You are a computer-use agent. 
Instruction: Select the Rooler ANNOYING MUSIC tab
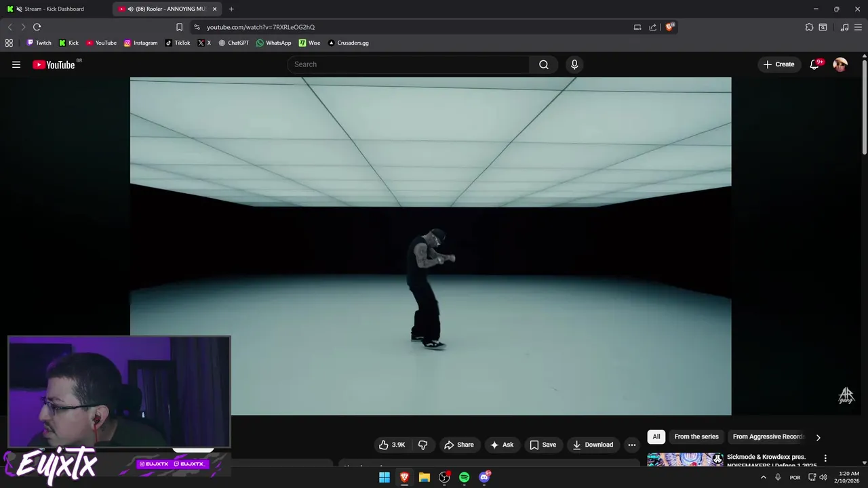click(167, 9)
